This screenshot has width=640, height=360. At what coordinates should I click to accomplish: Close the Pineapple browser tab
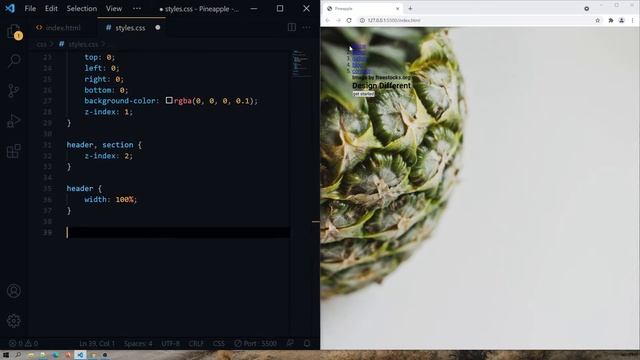[398, 9]
